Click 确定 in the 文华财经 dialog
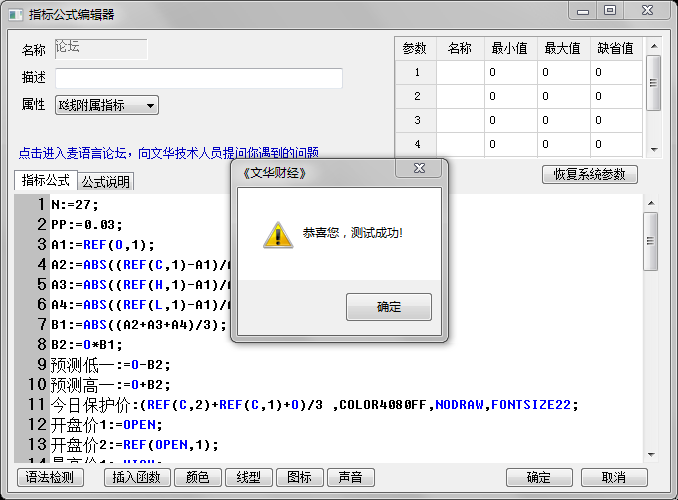This screenshot has height=500, width=678. click(x=389, y=307)
